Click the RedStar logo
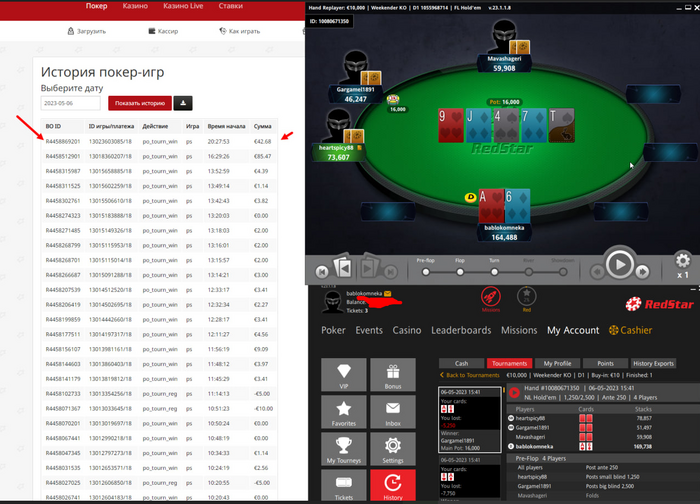The width and height of the screenshot is (700, 504). click(659, 304)
